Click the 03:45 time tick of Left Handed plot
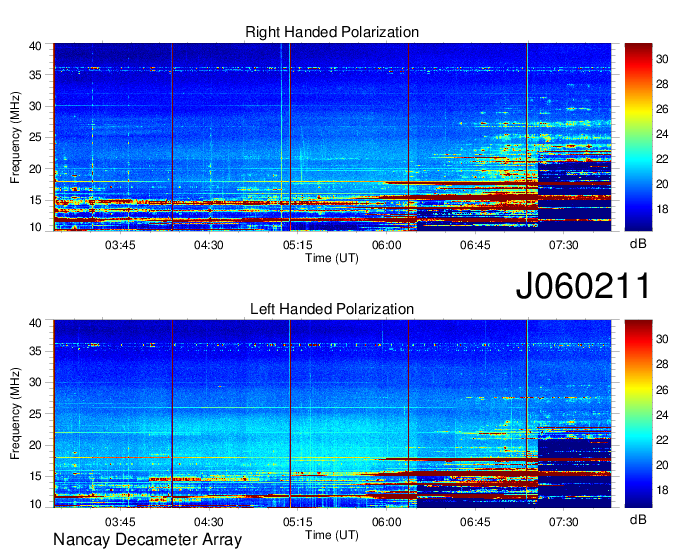This screenshot has width=680, height=552. pyautogui.click(x=120, y=522)
